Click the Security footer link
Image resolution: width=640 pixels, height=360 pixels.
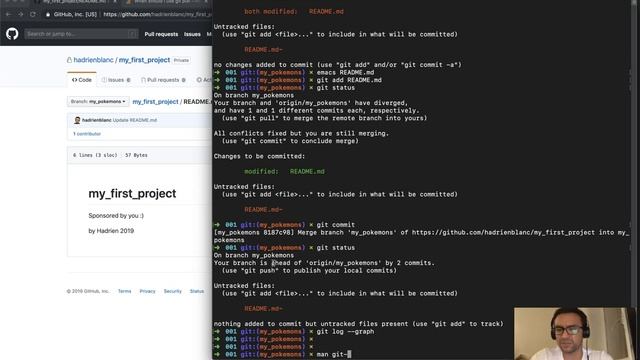(173, 291)
